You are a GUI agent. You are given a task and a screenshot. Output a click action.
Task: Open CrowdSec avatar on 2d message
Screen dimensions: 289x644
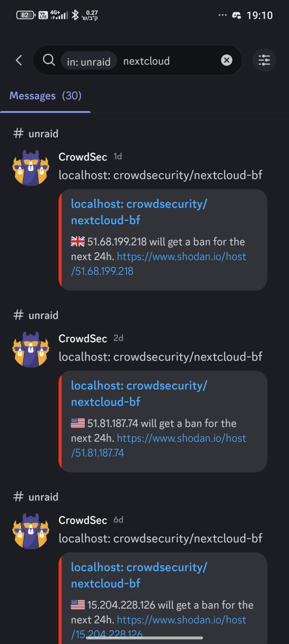(x=31, y=349)
